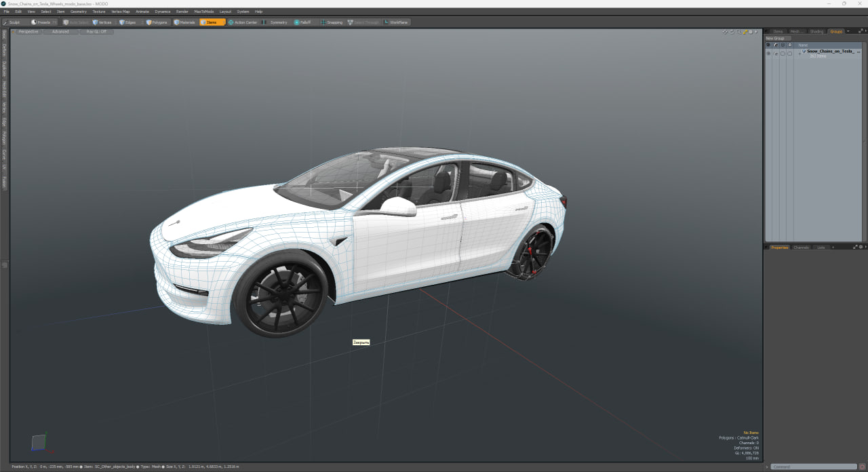868x472 pixels.
Task: Open the Duplicate vertical toolbox tab
Action: (x=4, y=70)
